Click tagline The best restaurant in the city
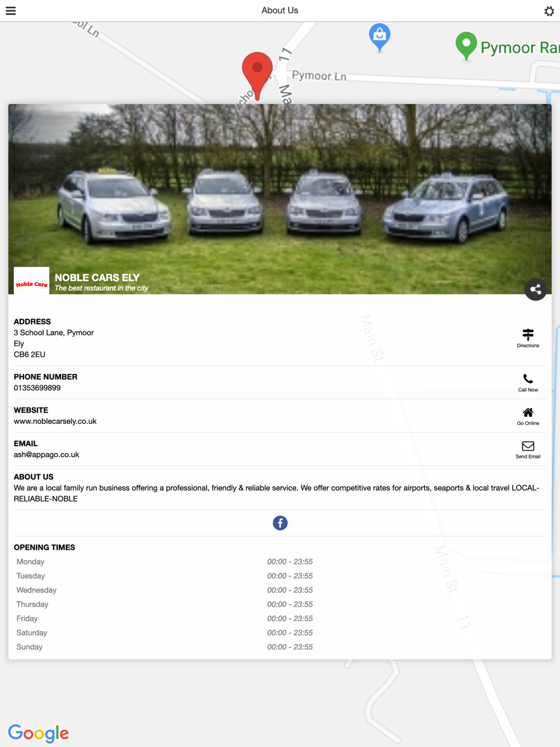The height and width of the screenshot is (747, 560). [x=101, y=288]
